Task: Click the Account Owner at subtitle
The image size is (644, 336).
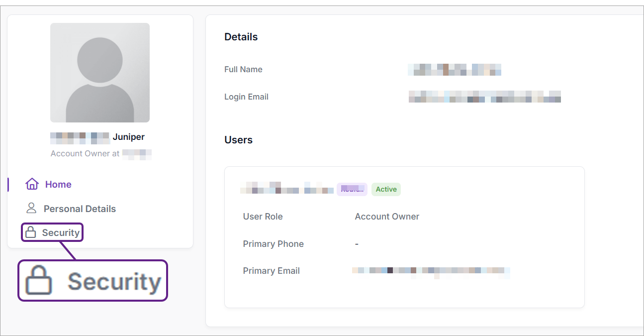Action: point(85,153)
